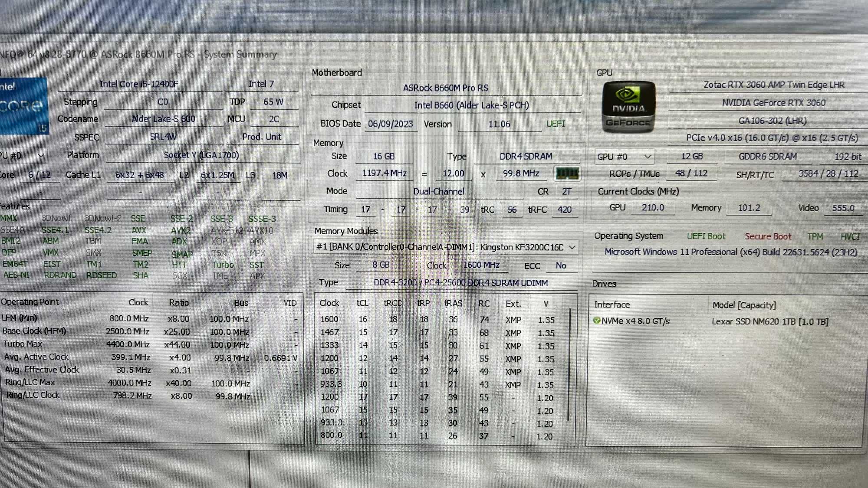Click the green memory module icon
868x488 pixels.
click(x=567, y=174)
